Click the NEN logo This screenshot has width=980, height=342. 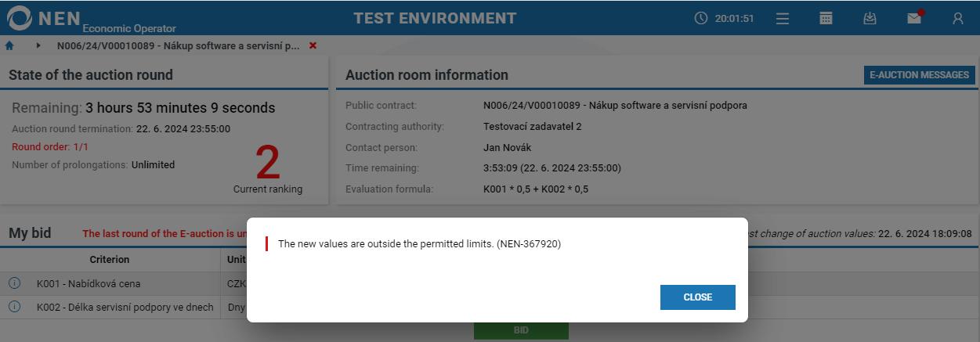point(47,19)
